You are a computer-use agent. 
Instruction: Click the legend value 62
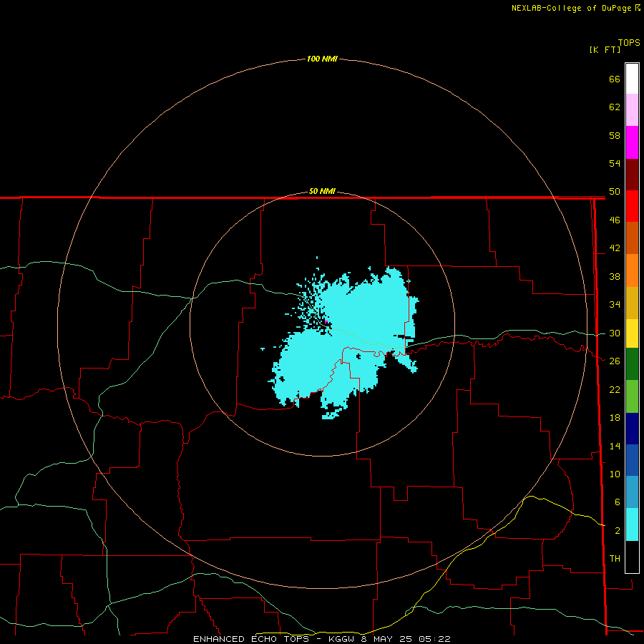tap(615, 107)
